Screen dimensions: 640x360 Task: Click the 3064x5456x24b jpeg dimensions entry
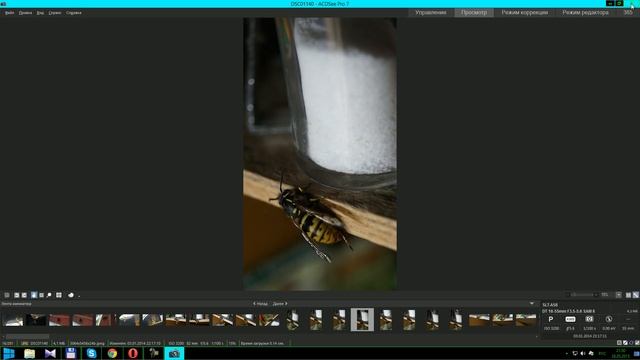[x=87, y=343]
